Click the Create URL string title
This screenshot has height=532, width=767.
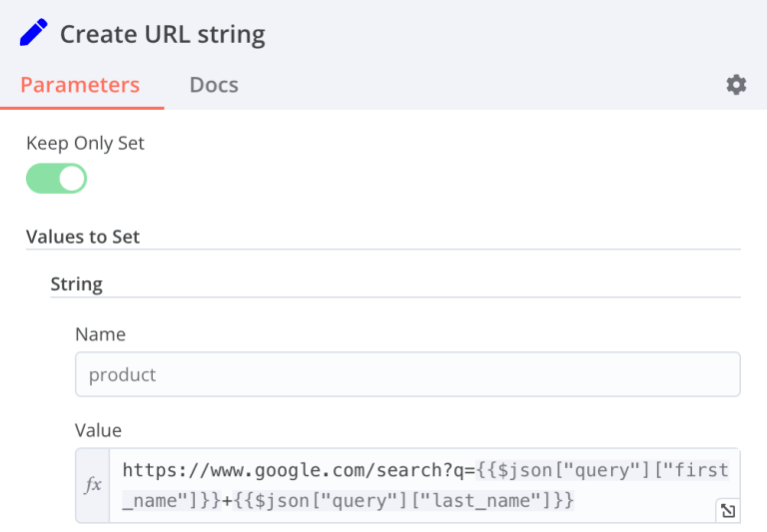[x=163, y=34]
